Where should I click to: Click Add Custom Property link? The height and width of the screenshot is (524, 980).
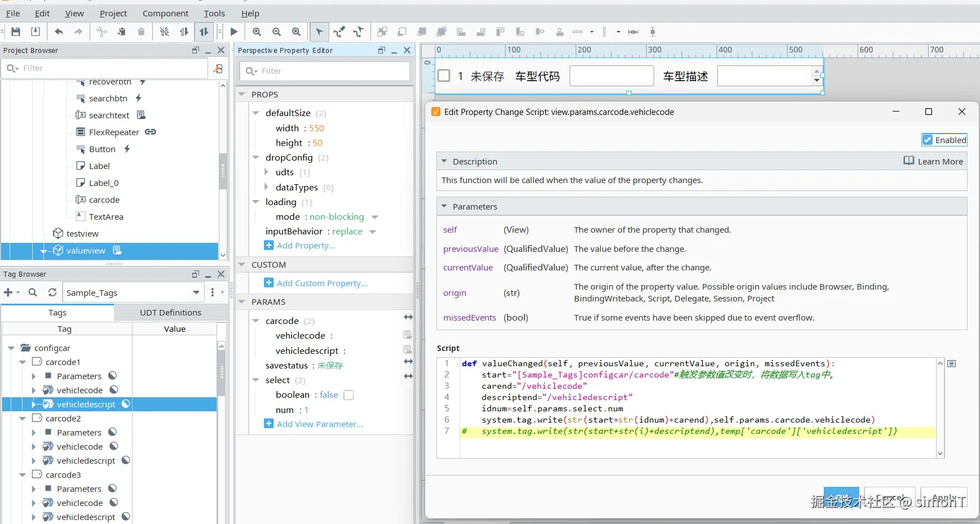coord(321,283)
